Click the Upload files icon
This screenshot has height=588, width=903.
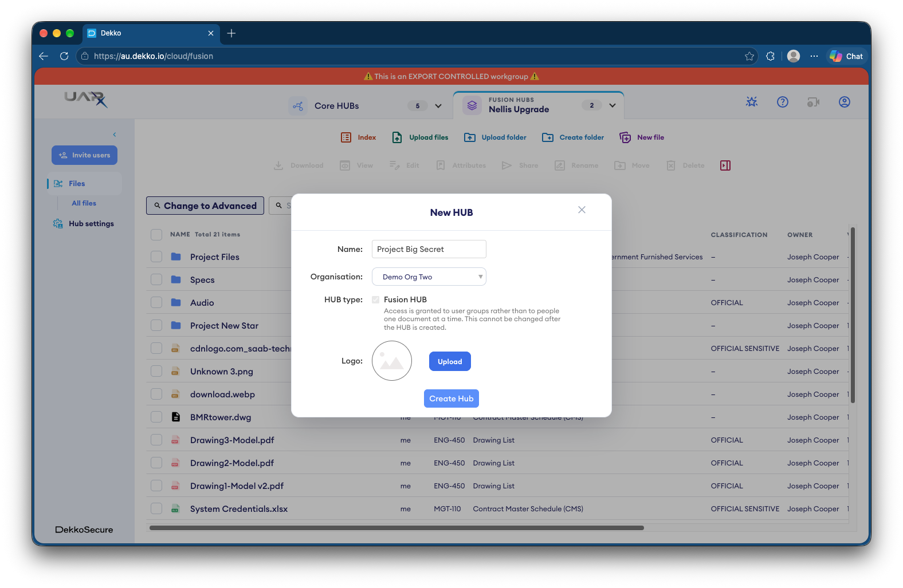pos(397,137)
